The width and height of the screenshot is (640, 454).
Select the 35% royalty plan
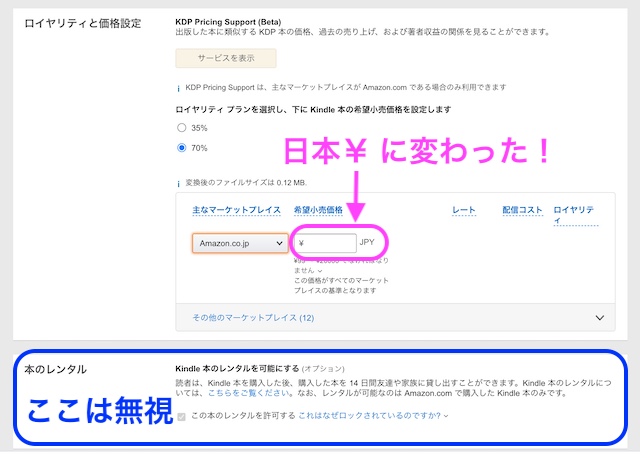pos(181,128)
